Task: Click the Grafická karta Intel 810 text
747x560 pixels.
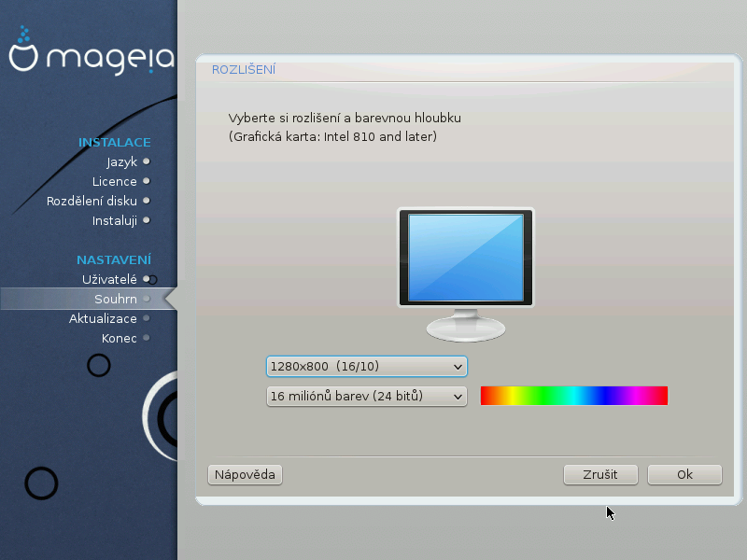Action: 332,136
